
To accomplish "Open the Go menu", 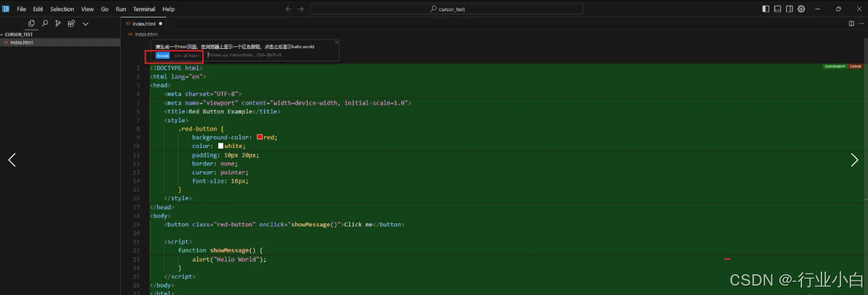I will point(105,9).
